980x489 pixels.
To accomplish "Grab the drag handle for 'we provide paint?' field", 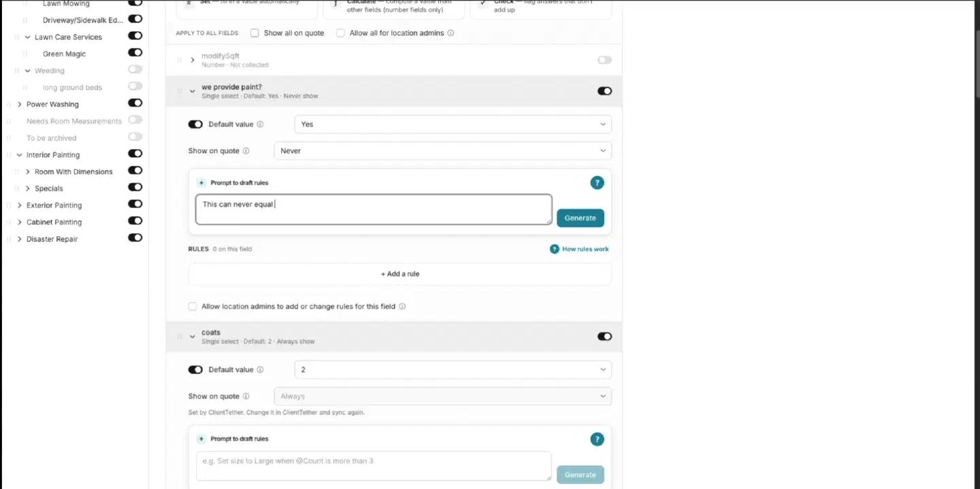I will pyautogui.click(x=180, y=91).
